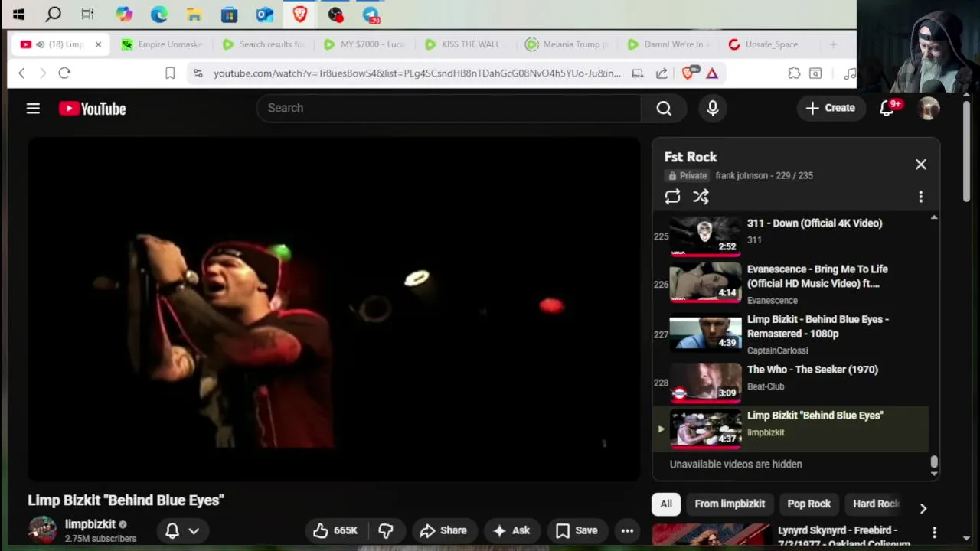Launch Microsoft Edge from the taskbar
The width and height of the screenshot is (980, 551).
[x=159, y=15]
